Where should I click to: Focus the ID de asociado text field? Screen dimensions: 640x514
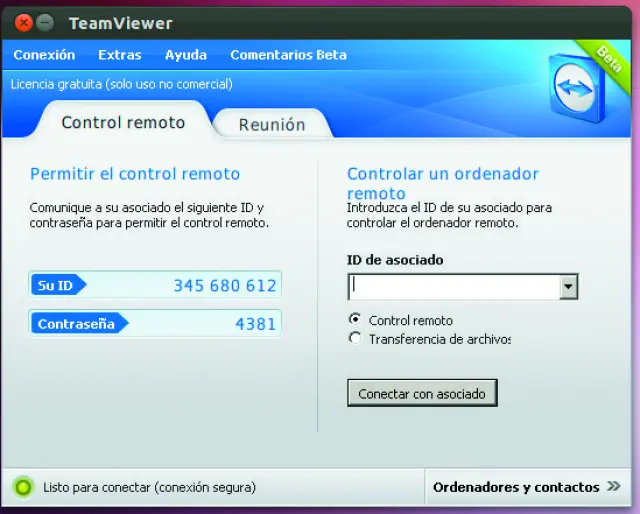click(452, 287)
